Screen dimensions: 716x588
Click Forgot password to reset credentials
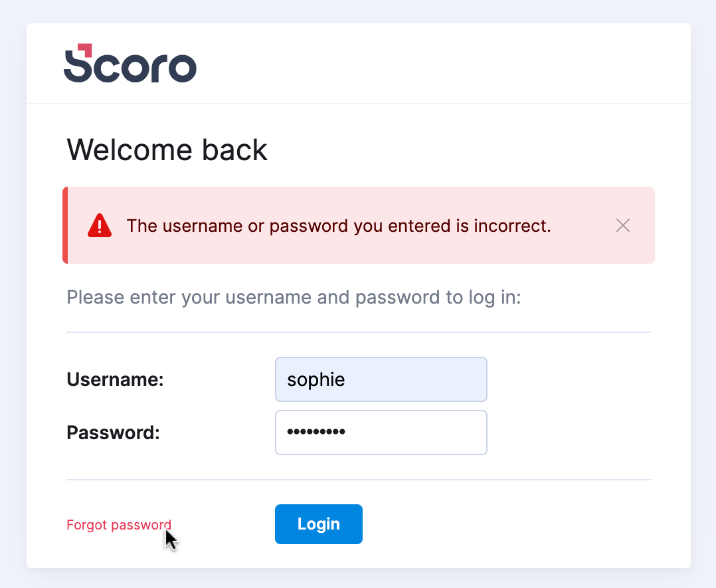(119, 525)
